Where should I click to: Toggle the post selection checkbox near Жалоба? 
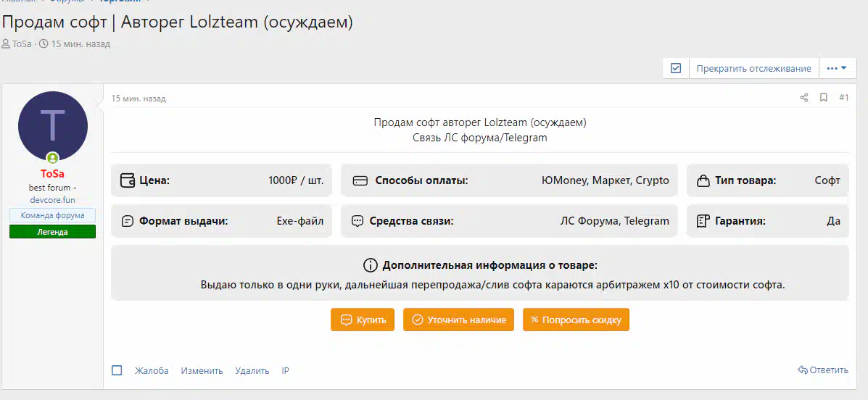point(117,370)
